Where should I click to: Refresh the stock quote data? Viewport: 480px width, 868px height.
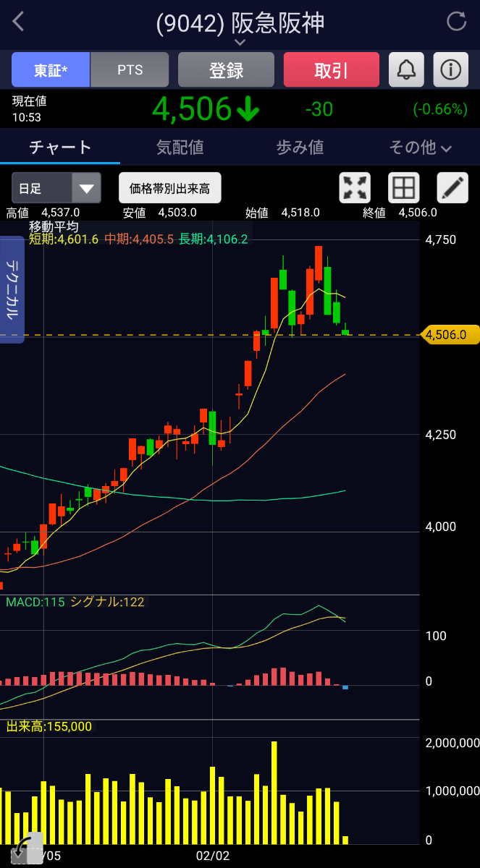click(457, 22)
